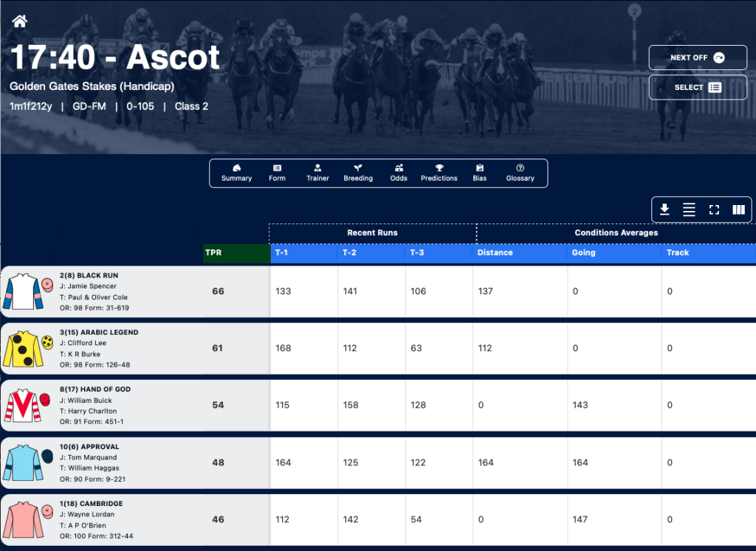Go to the home page icon

pos(20,21)
